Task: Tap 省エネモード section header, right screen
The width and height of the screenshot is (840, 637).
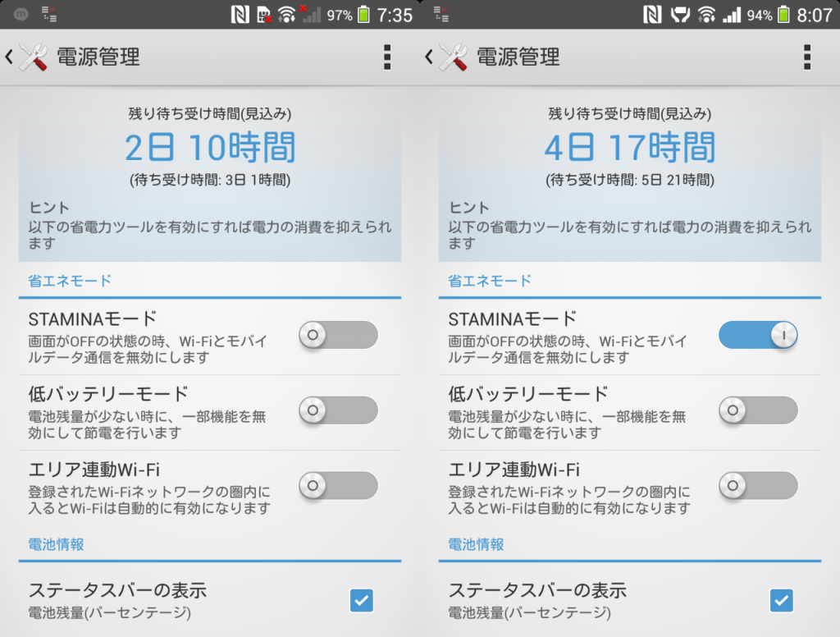Action: pyautogui.click(x=490, y=281)
